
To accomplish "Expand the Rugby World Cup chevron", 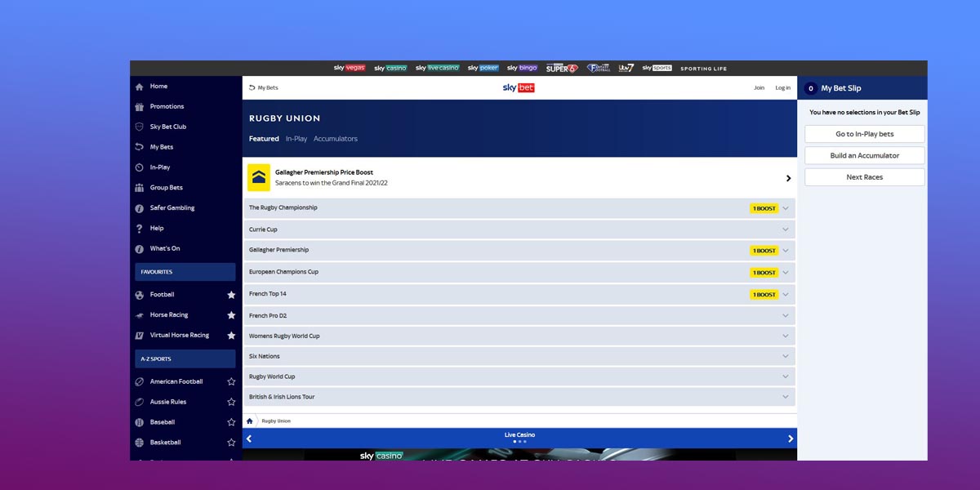I will coord(786,376).
